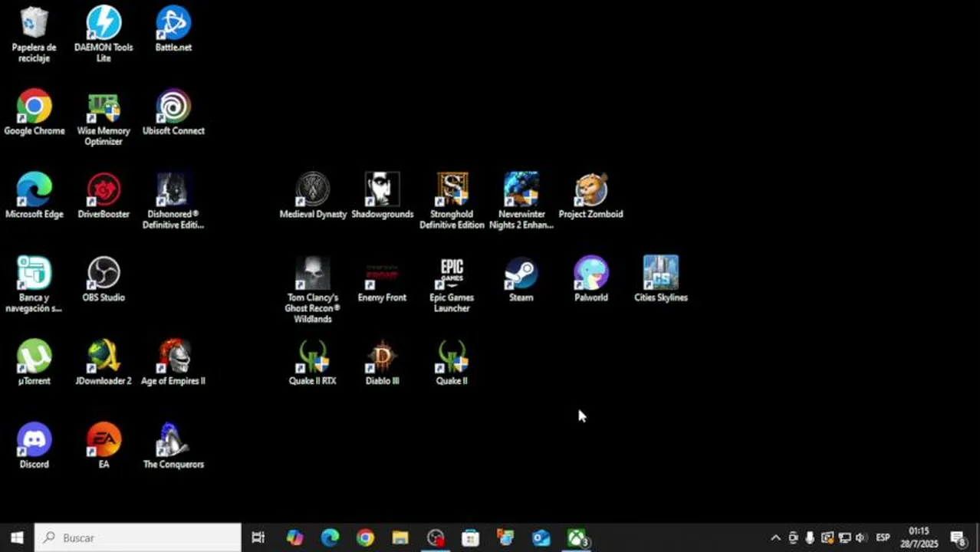Open the network tray icon
980x552 pixels.
844,537
